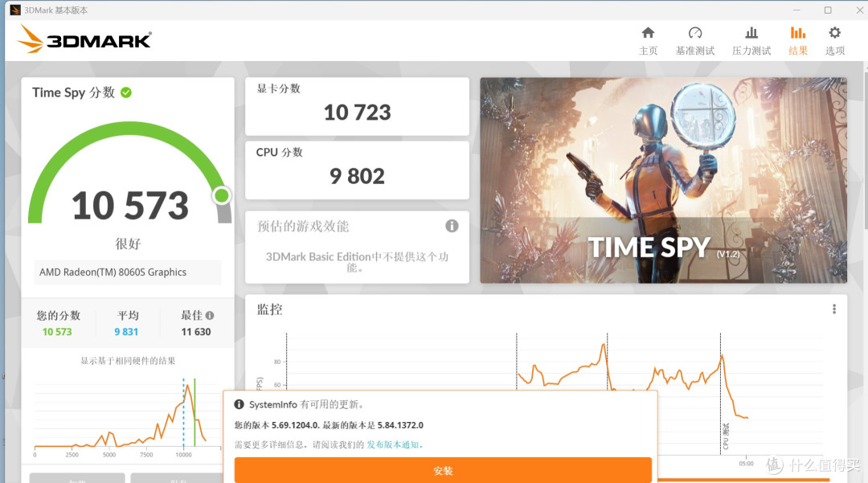Minimize the 3DMark window

pos(796,10)
